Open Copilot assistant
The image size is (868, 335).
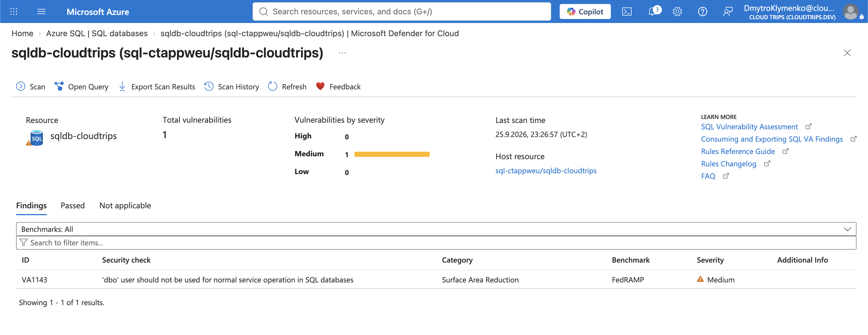tap(585, 12)
